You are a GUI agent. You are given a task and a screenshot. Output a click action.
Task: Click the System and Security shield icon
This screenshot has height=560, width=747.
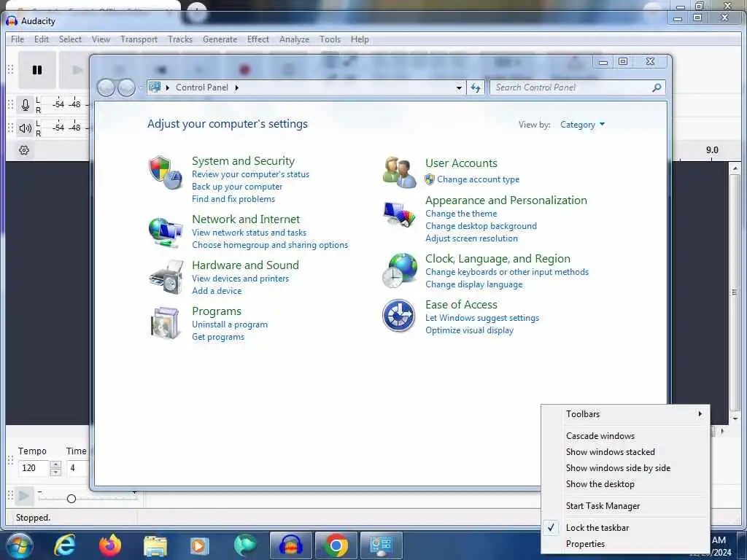click(x=165, y=172)
